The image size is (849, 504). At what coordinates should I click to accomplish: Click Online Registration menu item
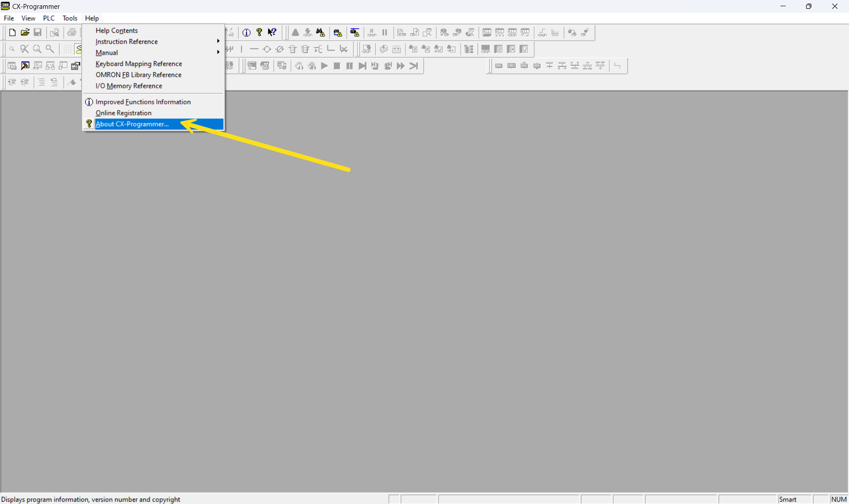click(x=123, y=113)
